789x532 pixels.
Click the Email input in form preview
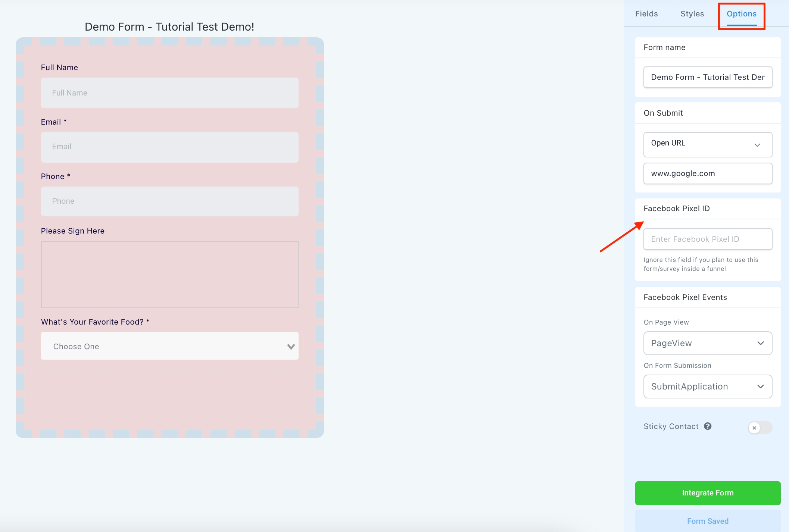(x=169, y=147)
